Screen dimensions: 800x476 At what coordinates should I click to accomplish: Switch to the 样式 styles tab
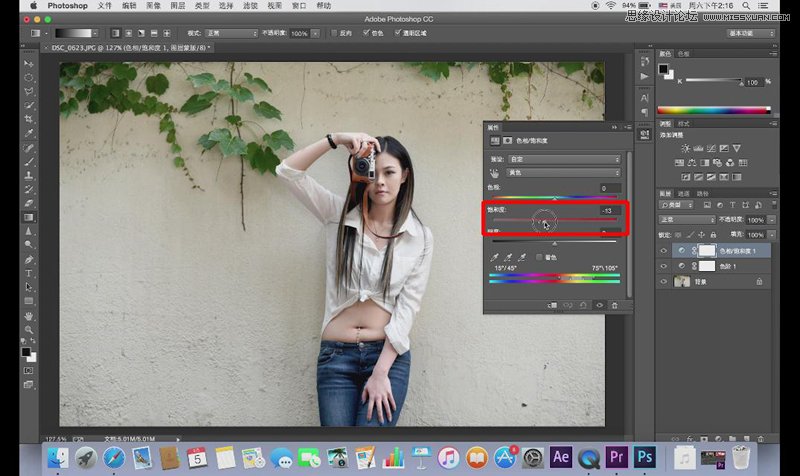click(x=683, y=124)
